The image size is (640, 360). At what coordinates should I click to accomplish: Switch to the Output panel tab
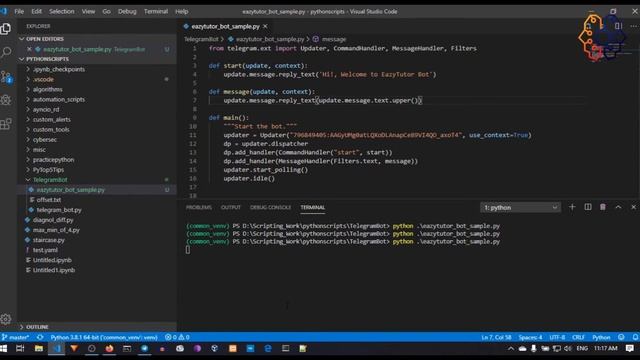tap(231, 207)
